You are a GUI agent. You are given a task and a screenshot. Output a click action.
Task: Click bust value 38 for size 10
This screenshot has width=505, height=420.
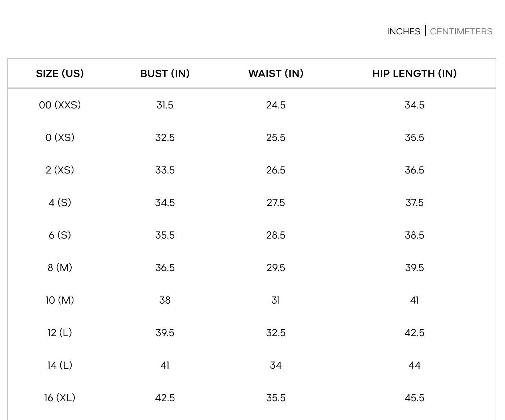[x=165, y=300]
